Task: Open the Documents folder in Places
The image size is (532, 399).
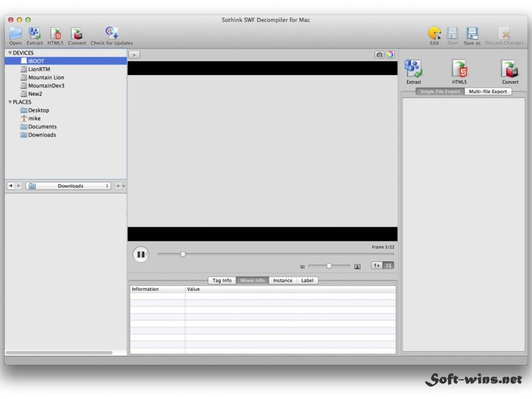Action: 66,126
